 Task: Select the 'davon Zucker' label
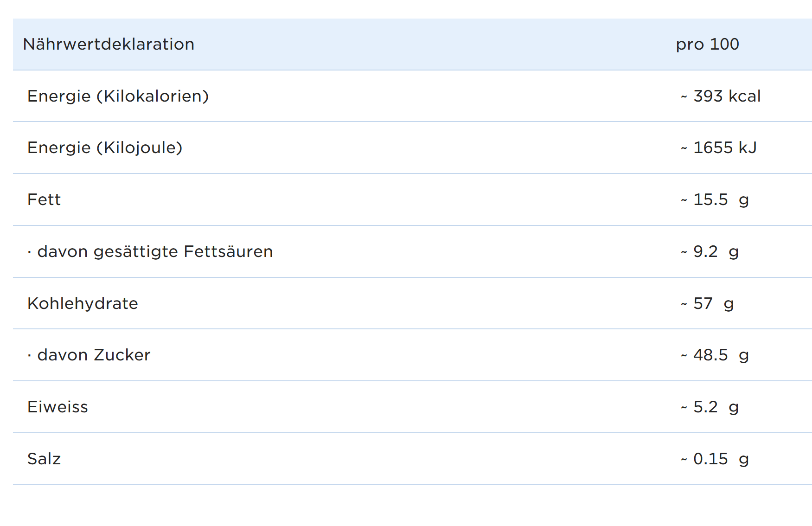[x=94, y=355]
